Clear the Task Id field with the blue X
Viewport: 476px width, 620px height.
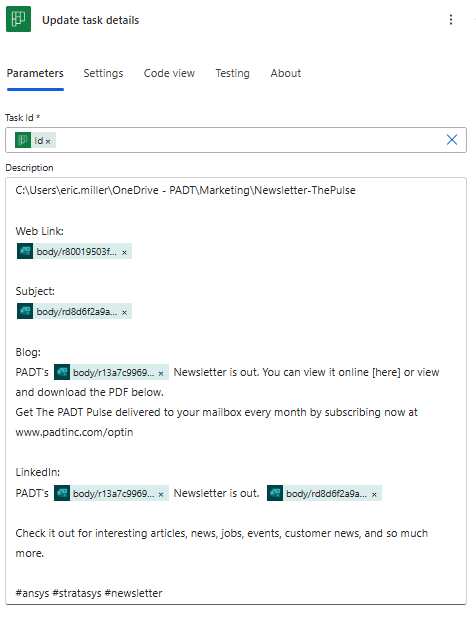[x=451, y=140]
